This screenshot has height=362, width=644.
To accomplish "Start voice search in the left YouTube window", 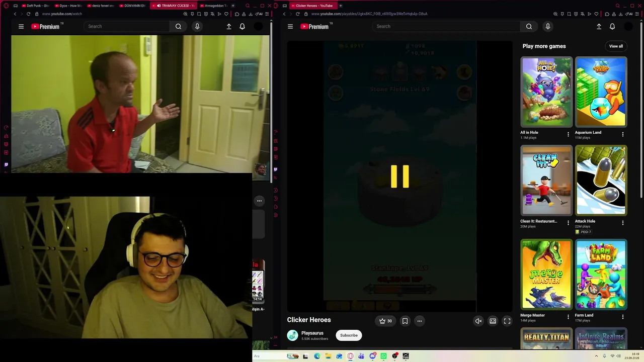I will [197, 26].
